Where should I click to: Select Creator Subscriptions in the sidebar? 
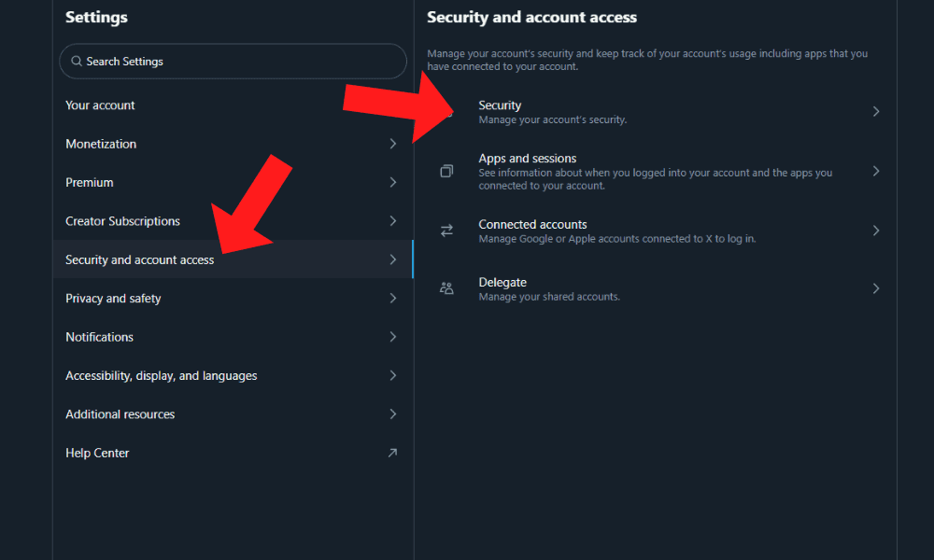coord(122,221)
